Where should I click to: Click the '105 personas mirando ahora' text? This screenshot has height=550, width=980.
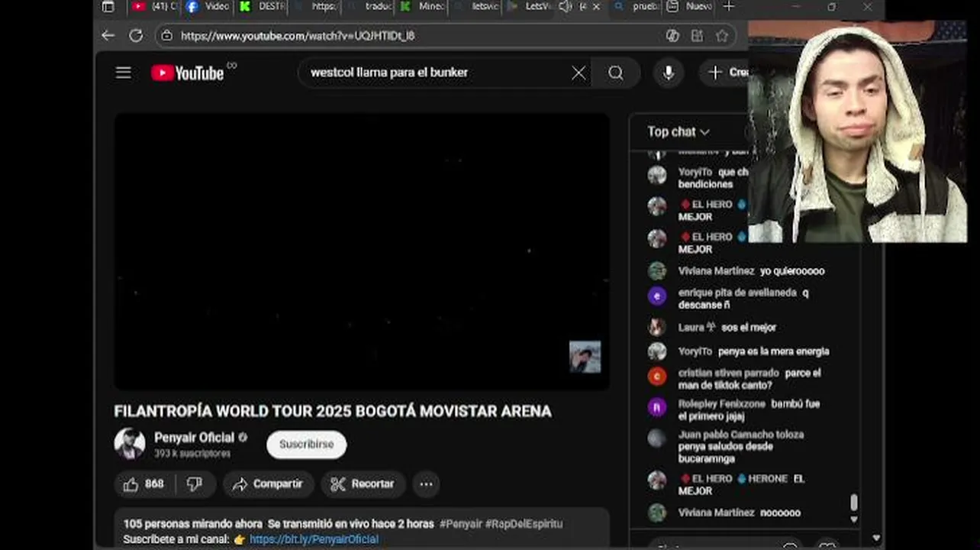[x=193, y=524]
